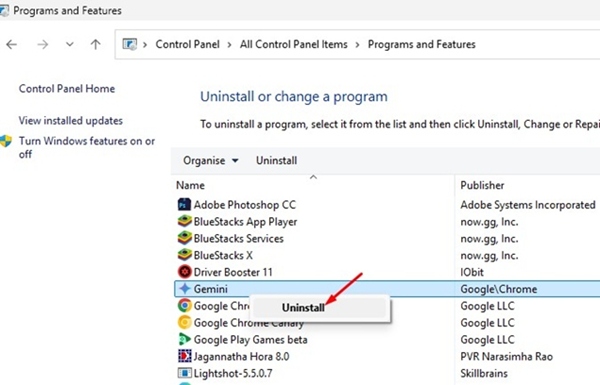Open View installed updates link

(x=71, y=121)
